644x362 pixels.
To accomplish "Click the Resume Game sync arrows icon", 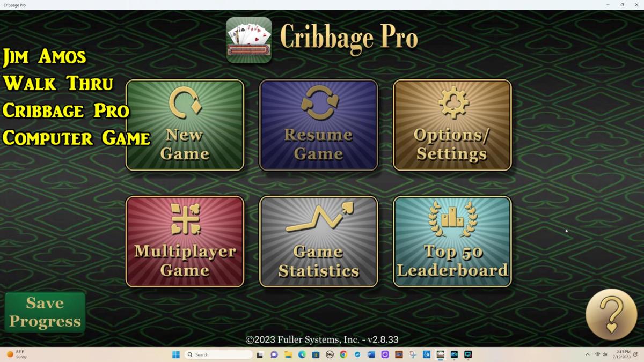I will [x=319, y=102].
